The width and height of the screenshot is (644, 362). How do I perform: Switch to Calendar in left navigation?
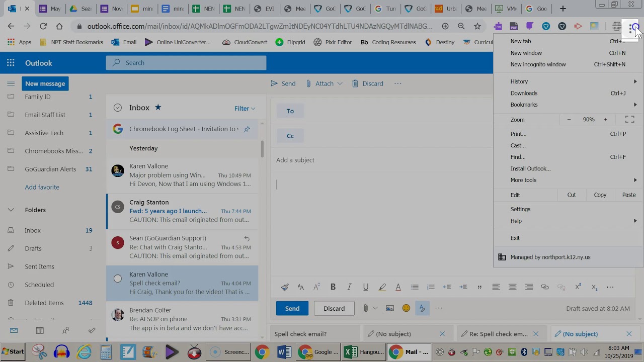tap(40, 330)
